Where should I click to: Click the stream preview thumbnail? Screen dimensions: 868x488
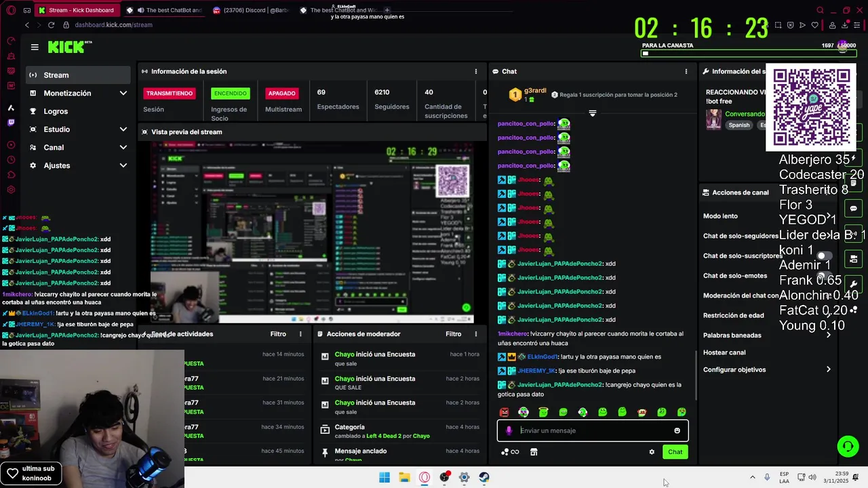[x=311, y=233]
